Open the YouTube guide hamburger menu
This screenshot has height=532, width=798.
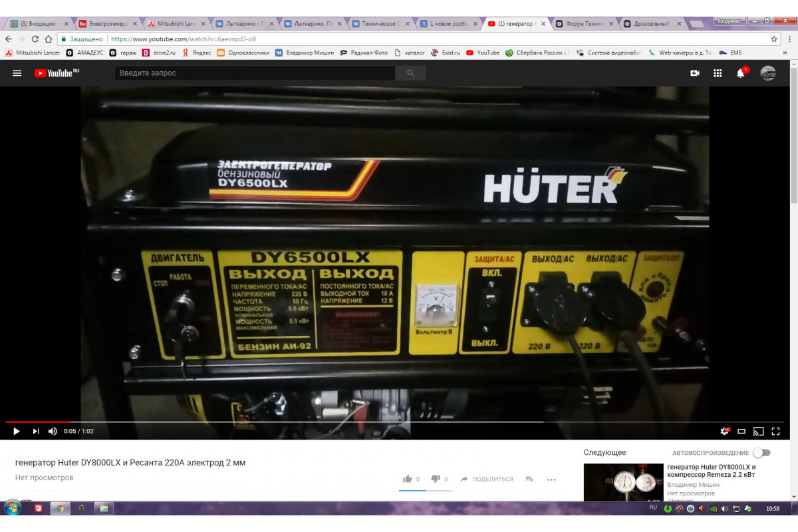[x=17, y=73]
